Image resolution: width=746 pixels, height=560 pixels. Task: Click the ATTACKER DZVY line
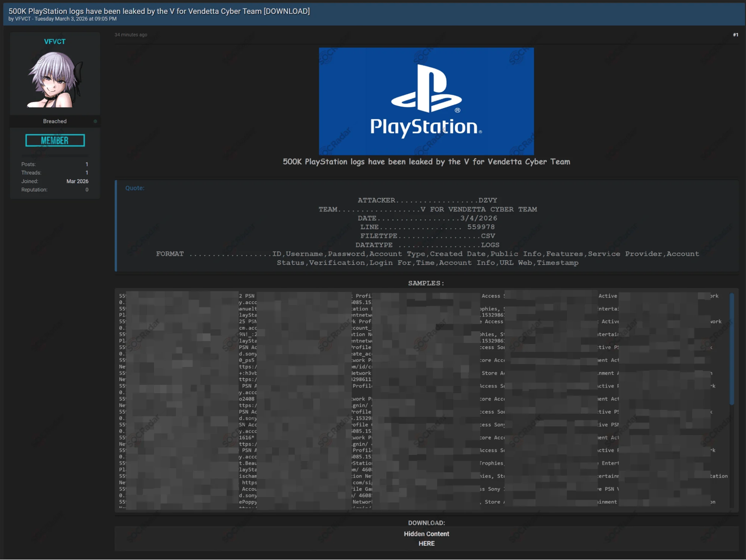coord(427,200)
